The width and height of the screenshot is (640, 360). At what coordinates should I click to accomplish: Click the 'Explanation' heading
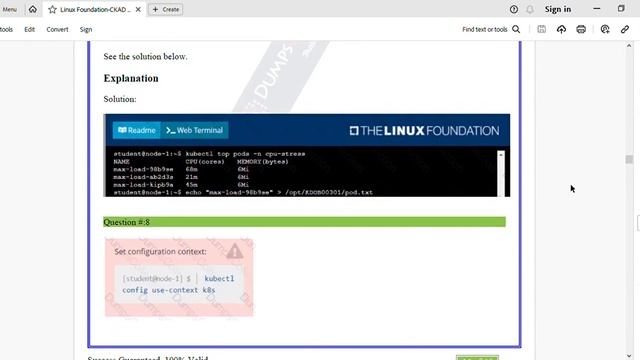131,78
